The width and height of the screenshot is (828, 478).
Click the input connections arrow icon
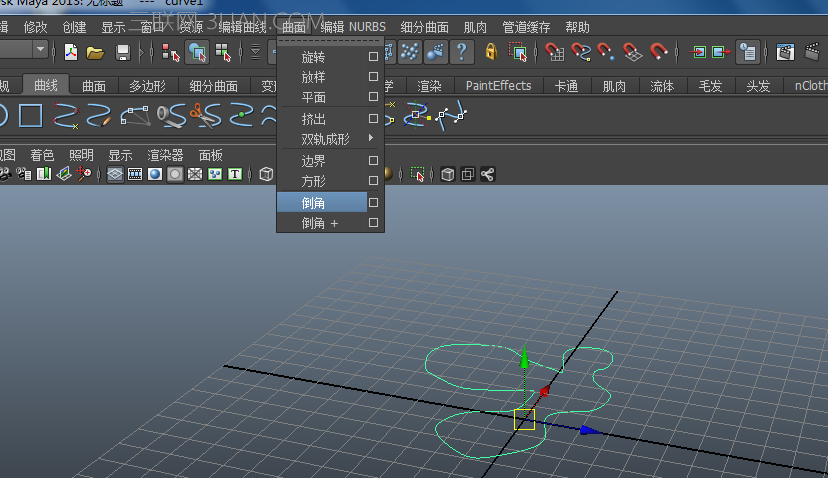699,52
